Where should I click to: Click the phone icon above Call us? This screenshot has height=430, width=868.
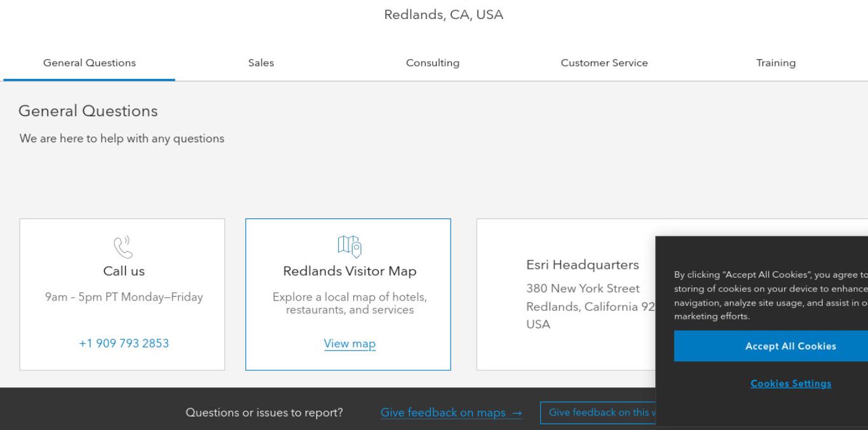click(x=122, y=246)
